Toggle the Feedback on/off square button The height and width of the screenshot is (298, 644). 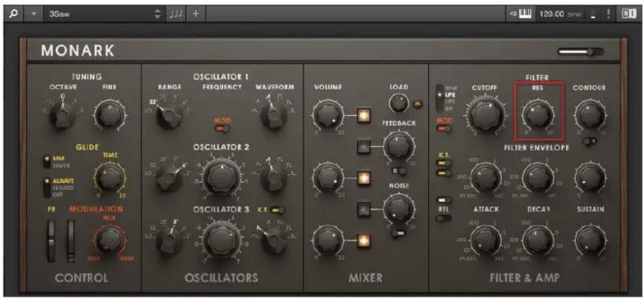tap(364, 146)
